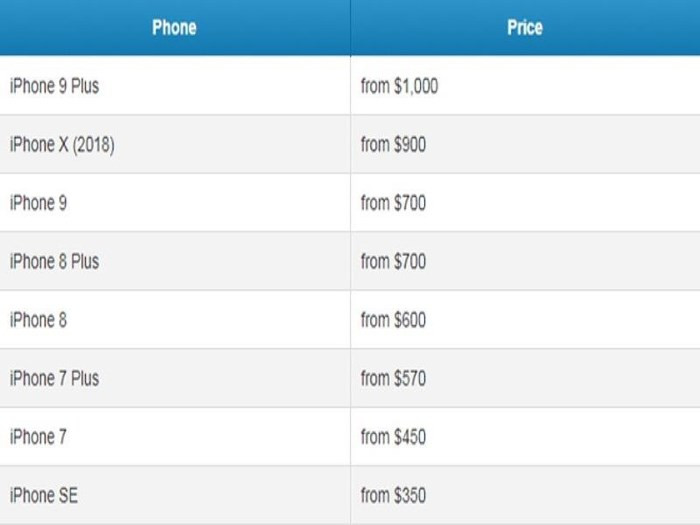Screen dimensions: 700x525
Task: Click the iPhone 8 Plus row's $700 price
Action: click(x=393, y=262)
